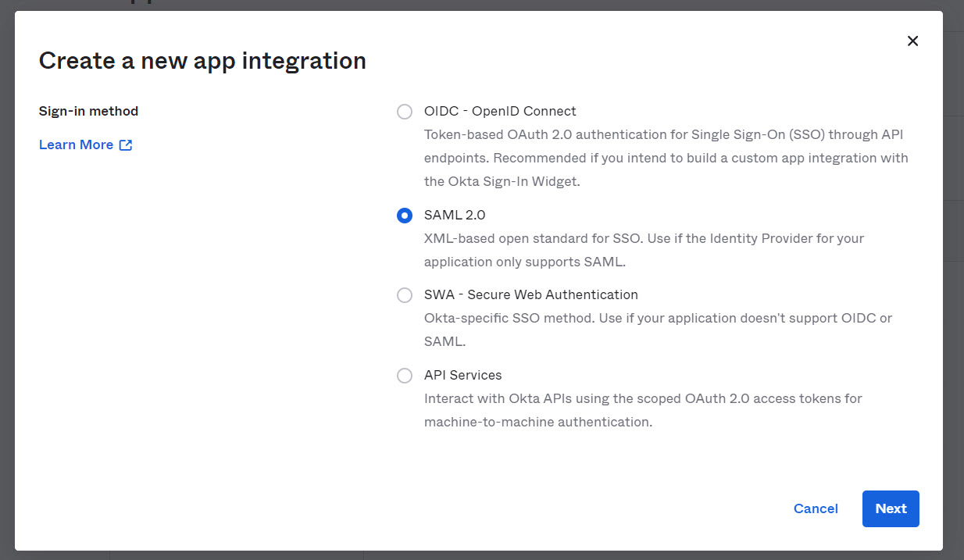Click the "Sign-in method" section label
Screen dimensions: 964x560
point(88,112)
